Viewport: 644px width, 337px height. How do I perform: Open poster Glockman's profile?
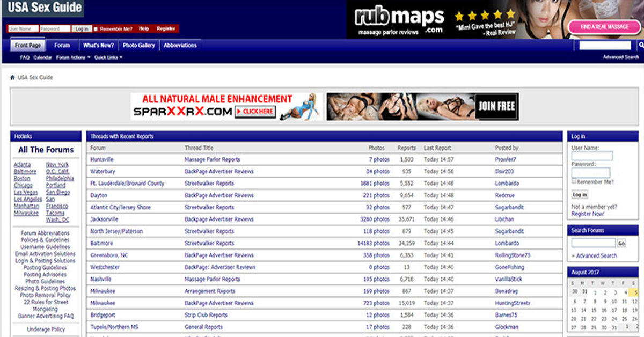click(x=507, y=327)
